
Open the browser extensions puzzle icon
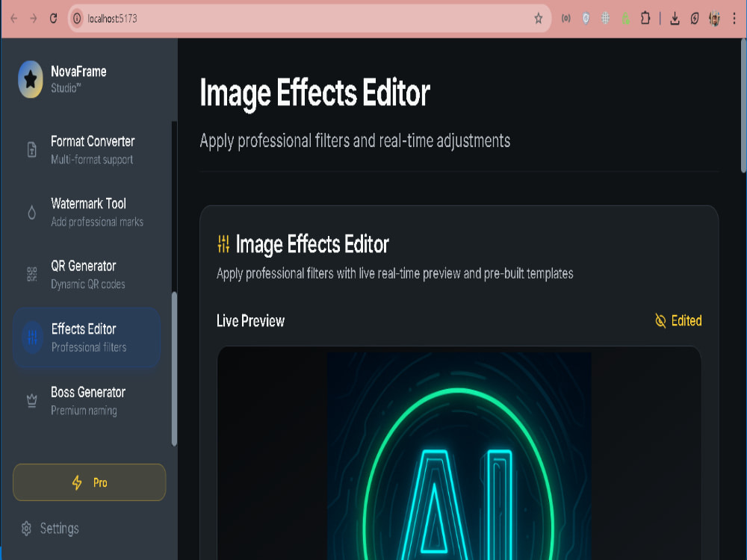point(645,19)
